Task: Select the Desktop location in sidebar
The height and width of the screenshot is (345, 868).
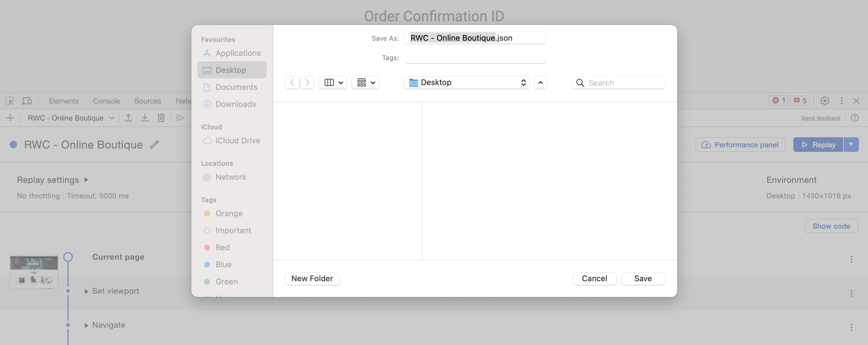Action: [230, 70]
